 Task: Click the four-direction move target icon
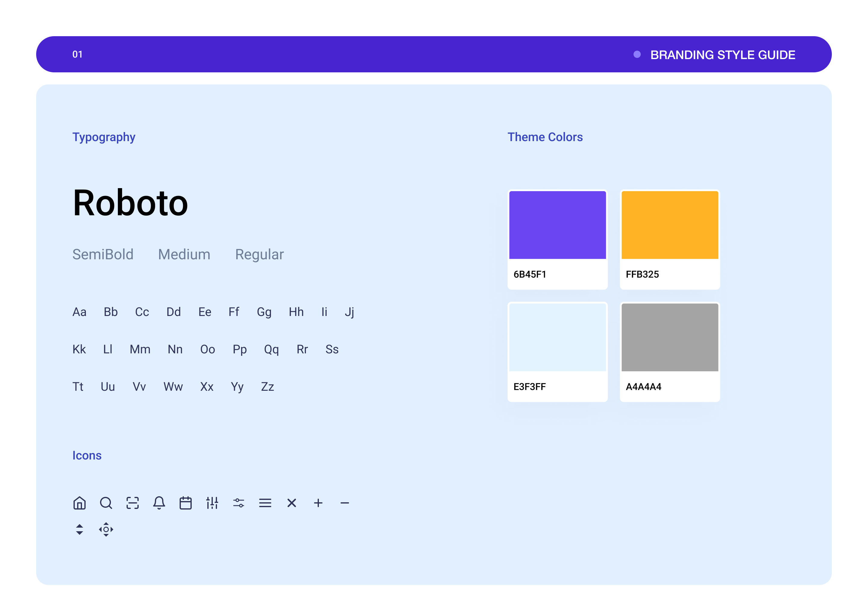click(106, 529)
